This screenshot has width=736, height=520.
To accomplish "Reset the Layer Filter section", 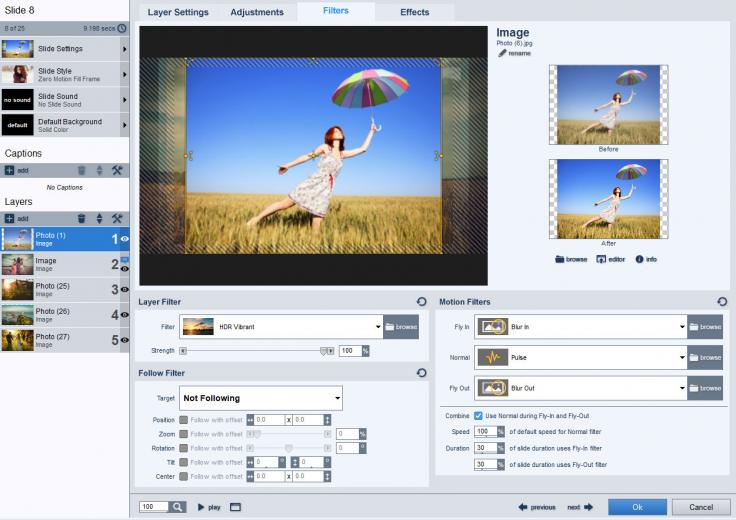I will pyautogui.click(x=422, y=301).
